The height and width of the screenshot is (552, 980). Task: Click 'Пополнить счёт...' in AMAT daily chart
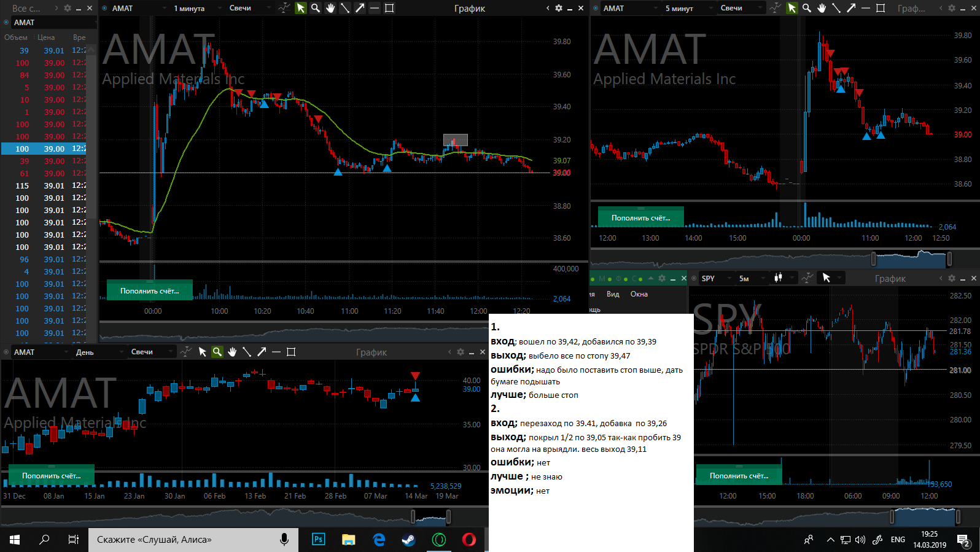coord(52,475)
